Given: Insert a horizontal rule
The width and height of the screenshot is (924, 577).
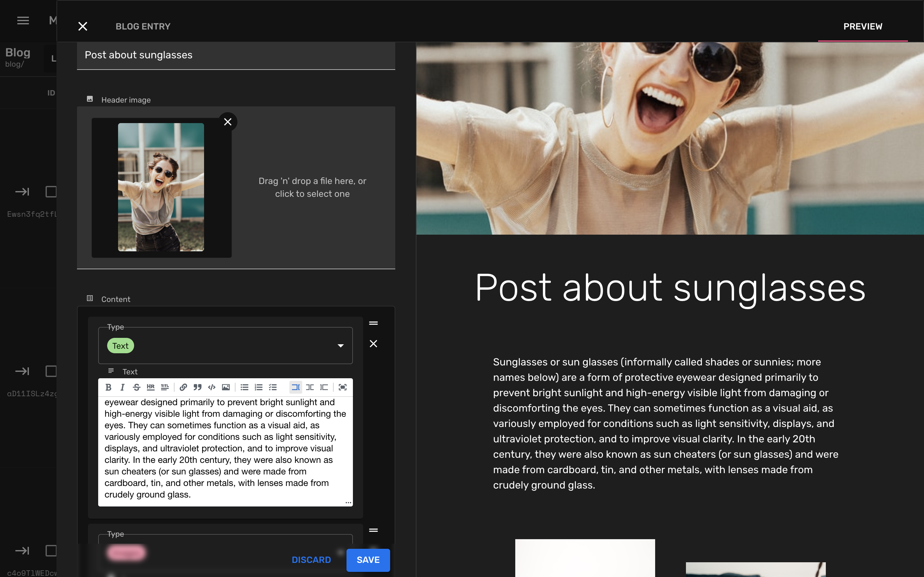Looking at the screenshot, I should pos(151,387).
